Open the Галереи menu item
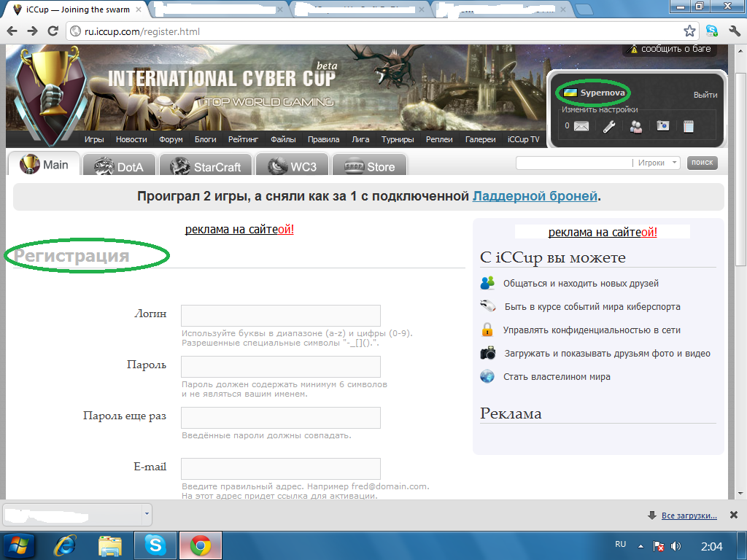The image size is (747, 560). (480, 139)
